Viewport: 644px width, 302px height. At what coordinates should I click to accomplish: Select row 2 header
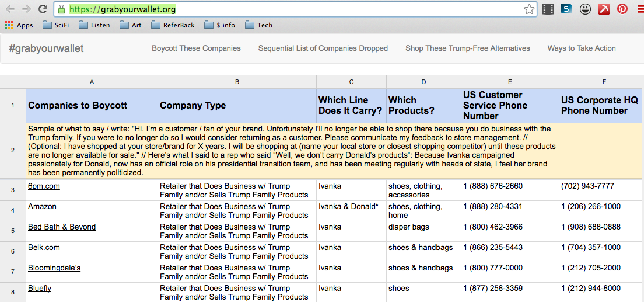(13, 151)
